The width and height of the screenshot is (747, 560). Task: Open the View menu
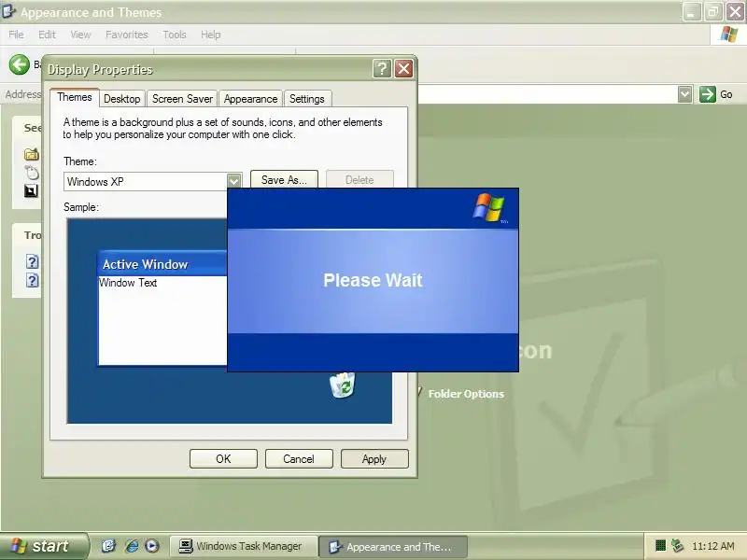pyautogui.click(x=80, y=35)
